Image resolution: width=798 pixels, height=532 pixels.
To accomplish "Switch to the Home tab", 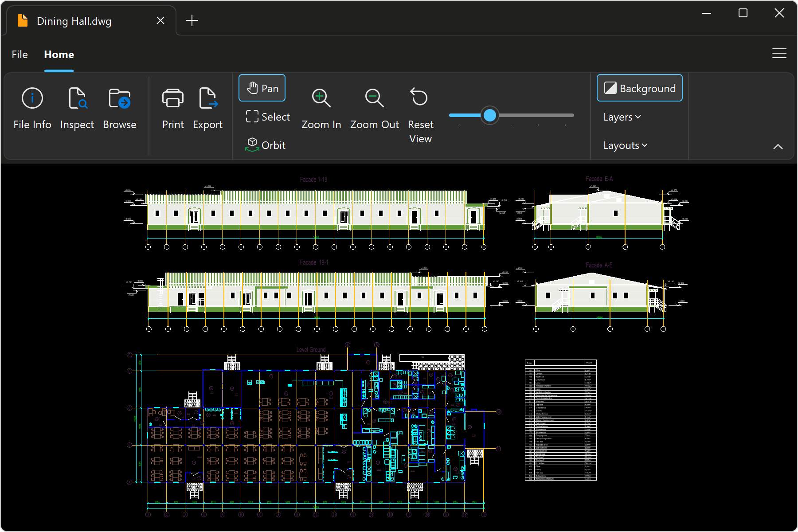I will (x=59, y=55).
